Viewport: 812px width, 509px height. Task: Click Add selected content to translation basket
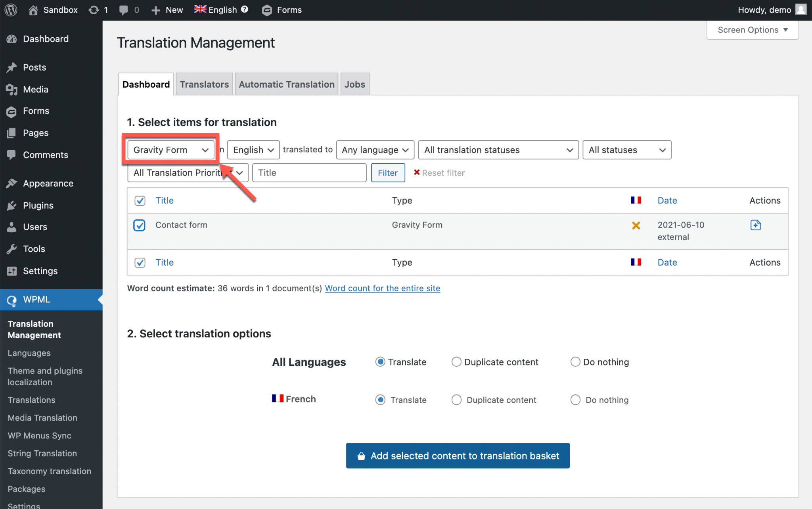pos(458,455)
